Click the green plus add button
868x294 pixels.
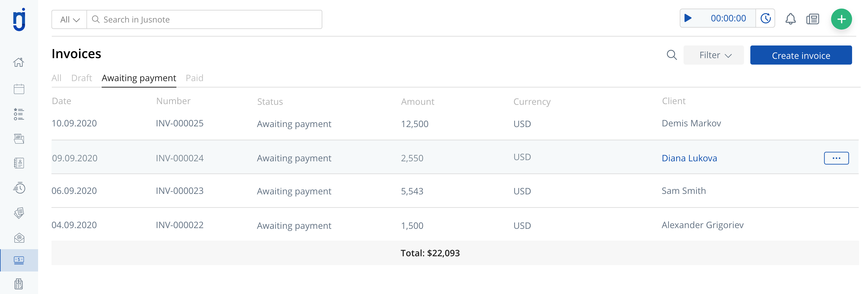pyautogui.click(x=841, y=19)
